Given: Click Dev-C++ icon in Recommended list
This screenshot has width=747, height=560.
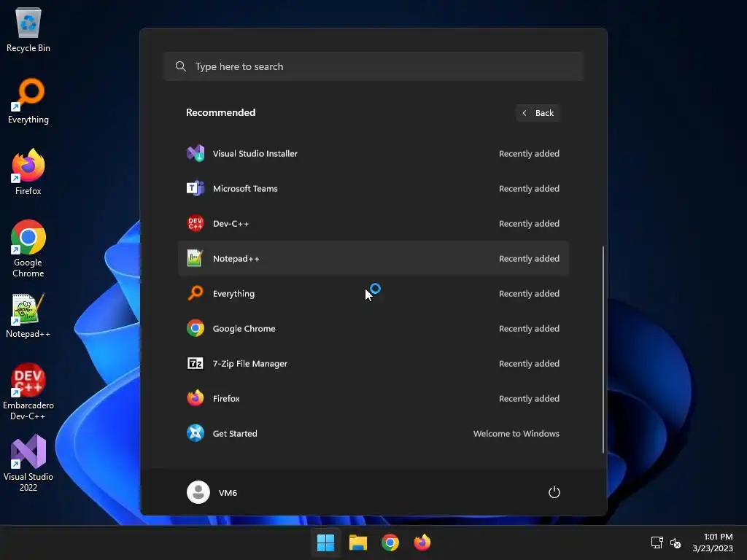Looking at the screenshot, I should click(x=196, y=223).
